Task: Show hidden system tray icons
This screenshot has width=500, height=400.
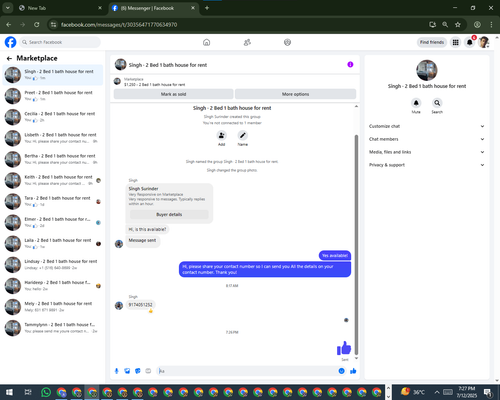Action: pyautogui.click(x=437, y=392)
